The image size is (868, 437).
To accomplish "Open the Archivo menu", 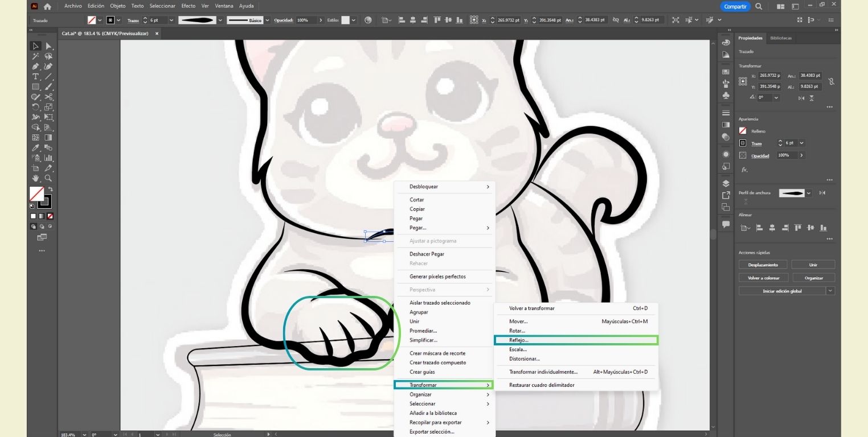I will 73,6.
